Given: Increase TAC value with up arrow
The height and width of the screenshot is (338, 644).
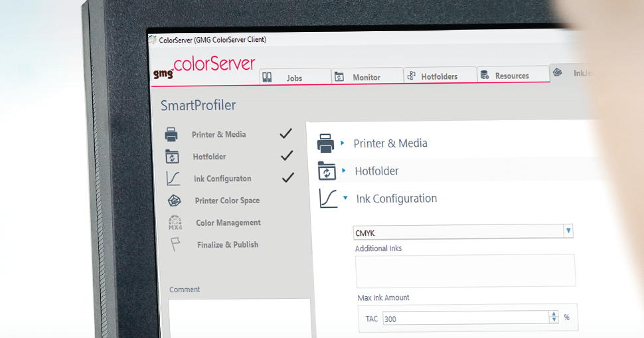Looking at the screenshot, I should 554,314.
